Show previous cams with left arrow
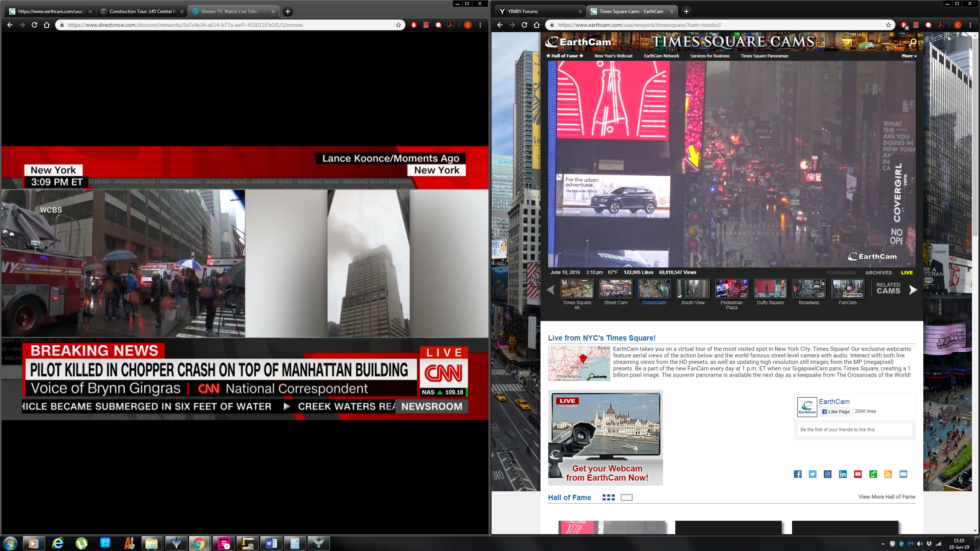The image size is (980, 551). point(551,290)
